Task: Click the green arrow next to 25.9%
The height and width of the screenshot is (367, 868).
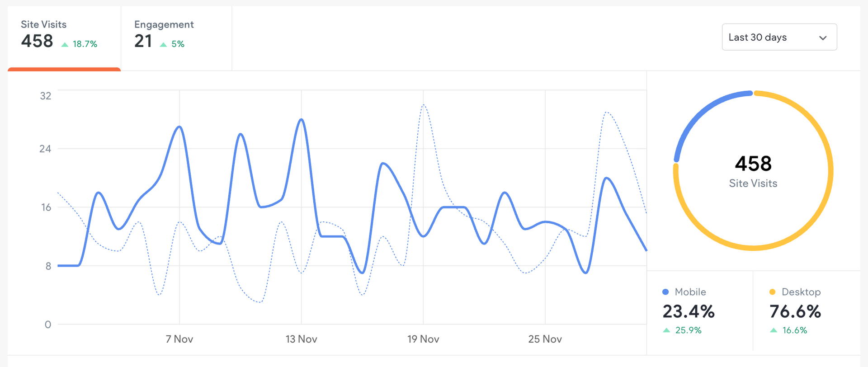Action: [666, 330]
